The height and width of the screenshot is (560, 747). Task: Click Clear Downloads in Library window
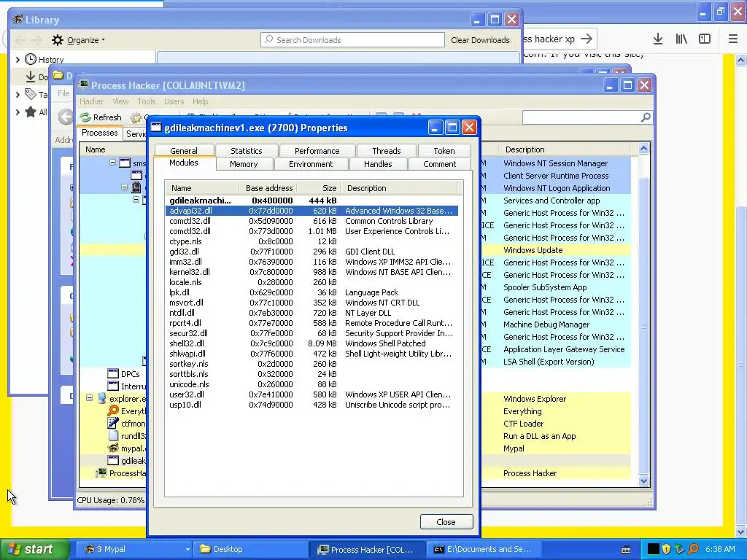pyautogui.click(x=480, y=40)
